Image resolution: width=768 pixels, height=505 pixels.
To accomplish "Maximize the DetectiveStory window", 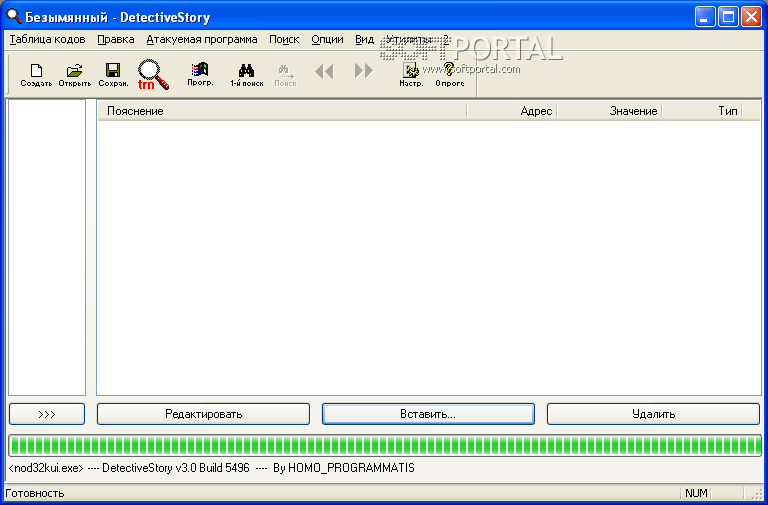I will (728, 17).
